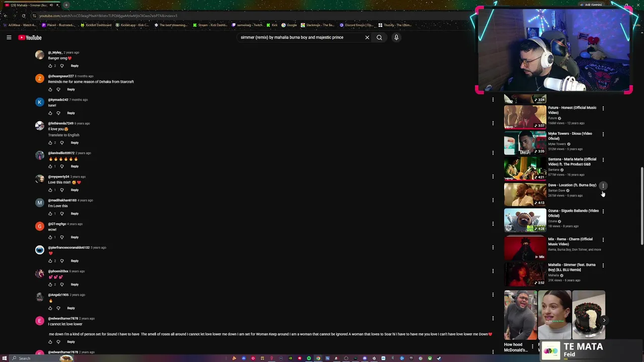
Task: Play Ozuna - Síguelo Bailando thumbnail
Action: click(525, 220)
